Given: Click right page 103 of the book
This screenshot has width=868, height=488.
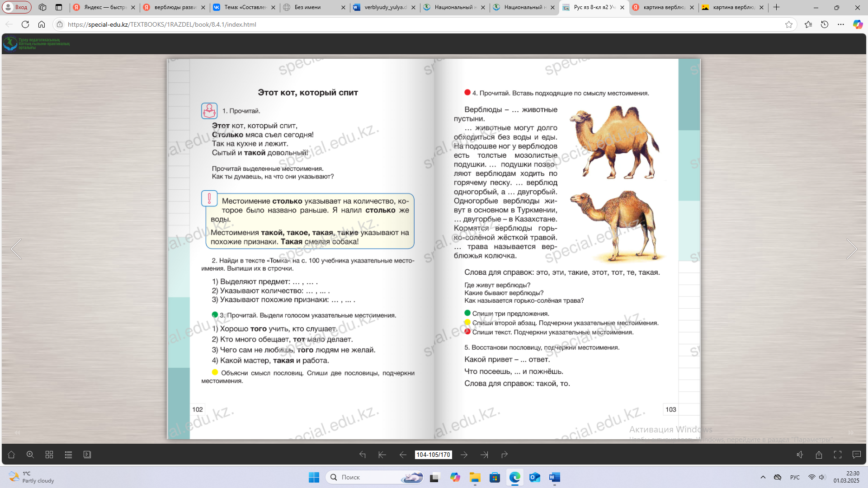Looking at the screenshot, I should point(567,249).
